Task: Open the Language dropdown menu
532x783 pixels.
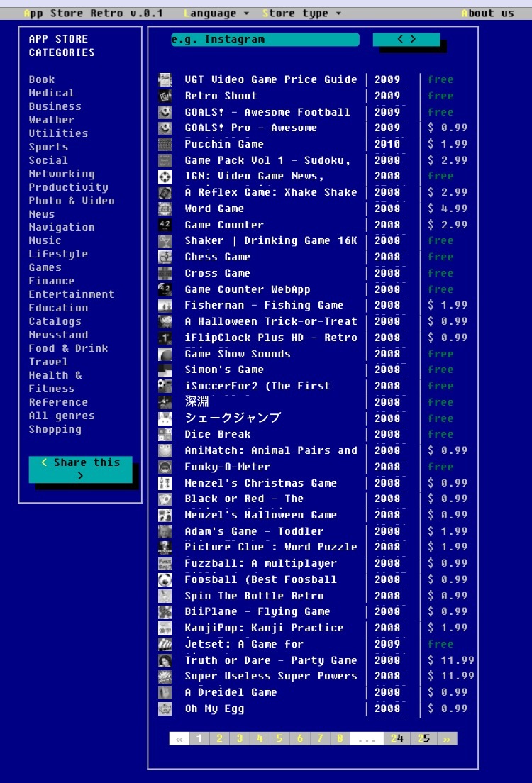Action: [x=216, y=13]
